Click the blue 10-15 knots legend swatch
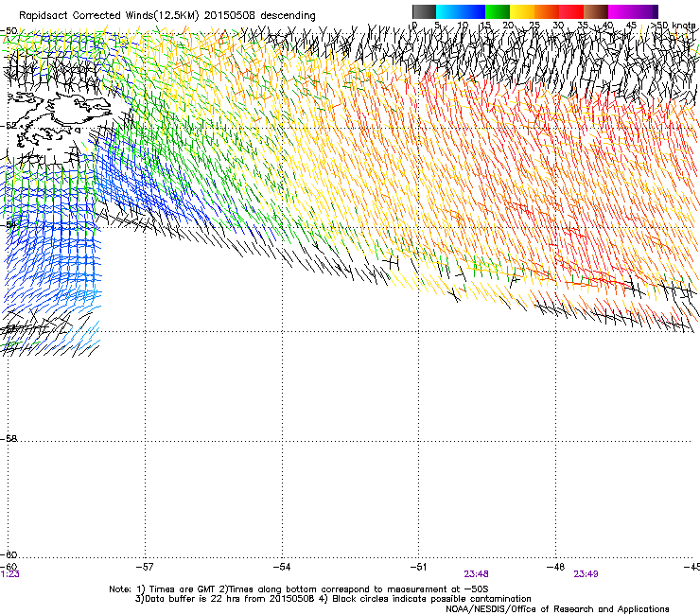This screenshot has width=700, height=615. point(473,11)
